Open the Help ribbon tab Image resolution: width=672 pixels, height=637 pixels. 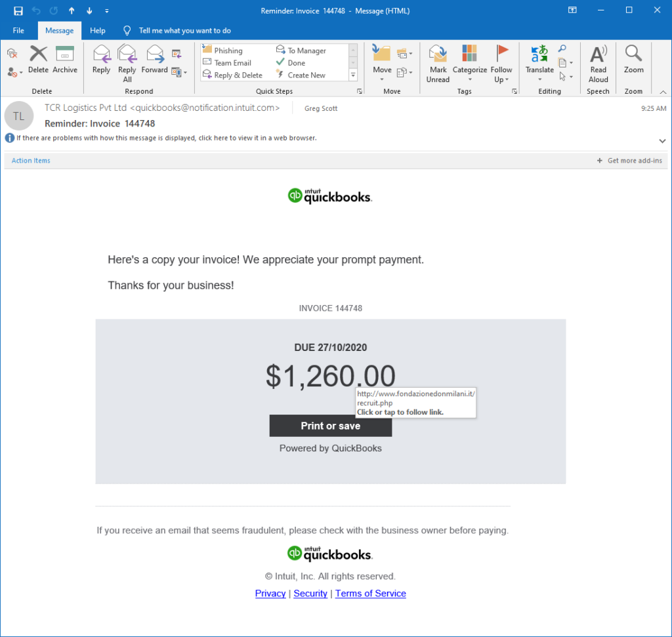click(x=98, y=30)
